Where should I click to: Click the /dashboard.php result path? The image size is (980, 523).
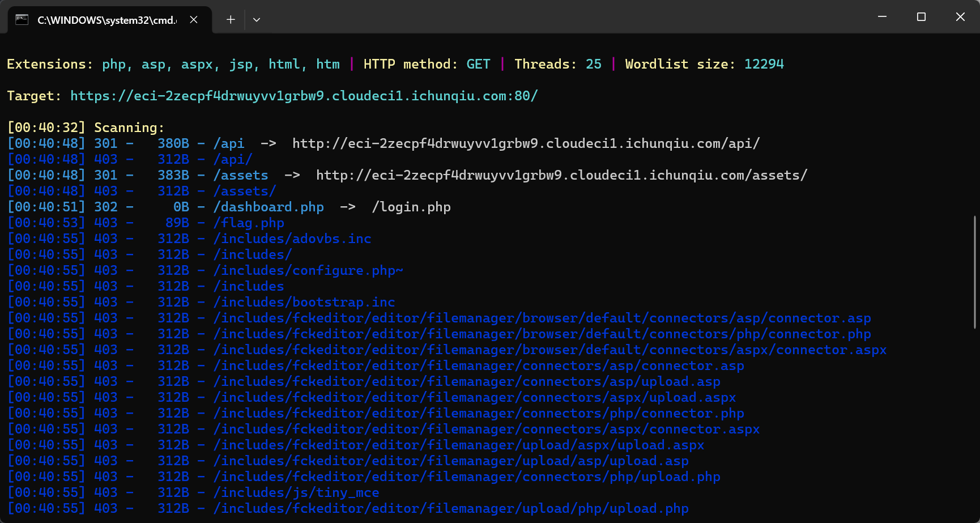point(269,207)
